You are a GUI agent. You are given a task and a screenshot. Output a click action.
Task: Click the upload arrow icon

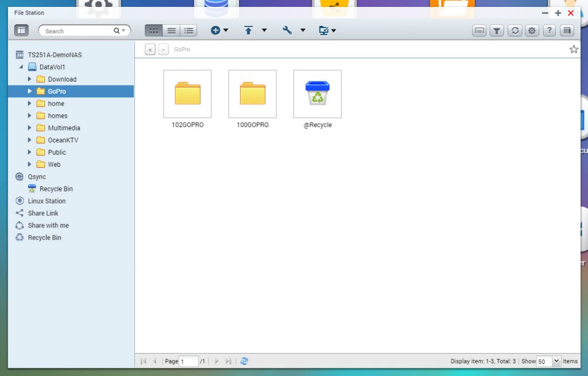pyautogui.click(x=249, y=30)
